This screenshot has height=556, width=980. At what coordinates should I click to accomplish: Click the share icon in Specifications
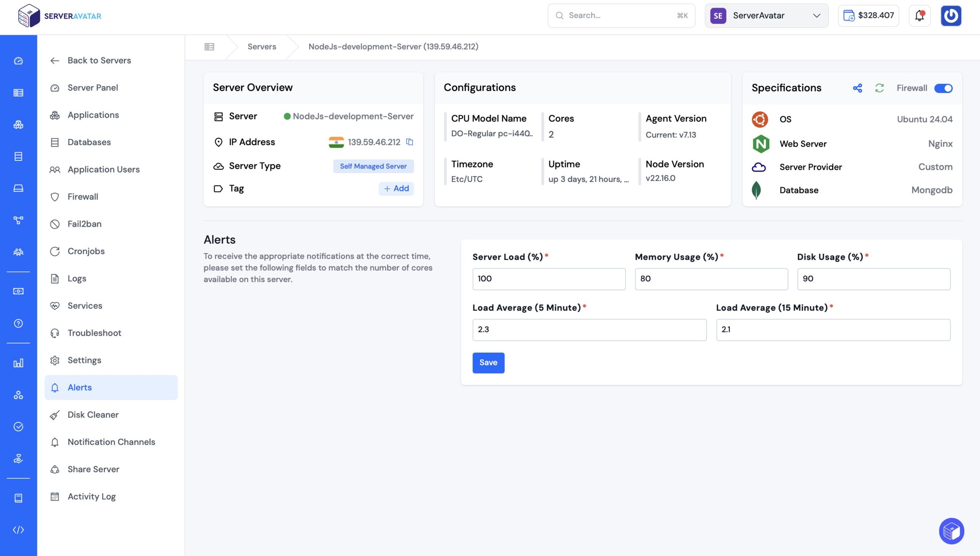[x=857, y=88]
